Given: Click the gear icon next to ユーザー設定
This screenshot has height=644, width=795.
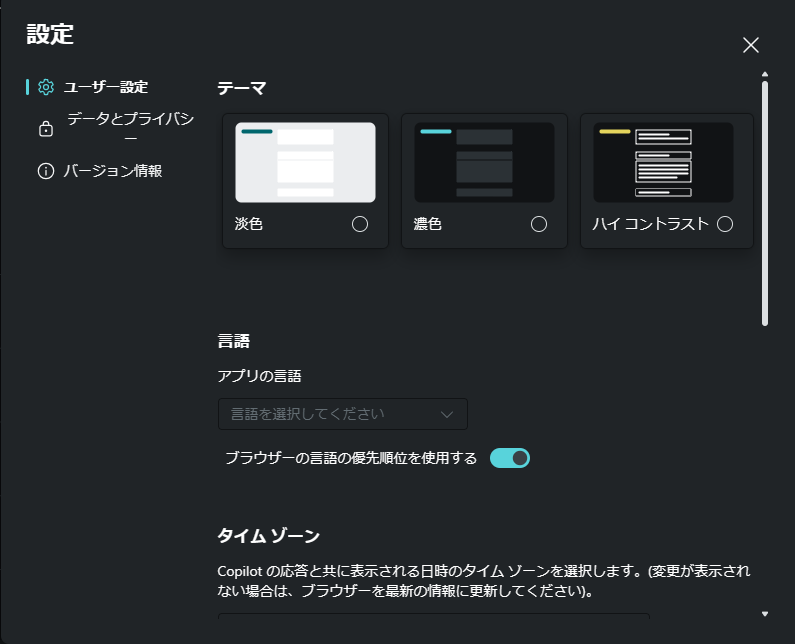Looking at the screenshot, I should [x=46, y=87].
